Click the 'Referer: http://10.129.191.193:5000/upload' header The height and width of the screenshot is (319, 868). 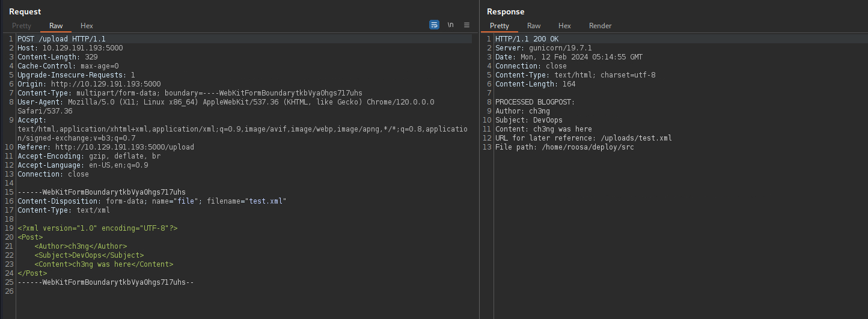coord(106,147)
